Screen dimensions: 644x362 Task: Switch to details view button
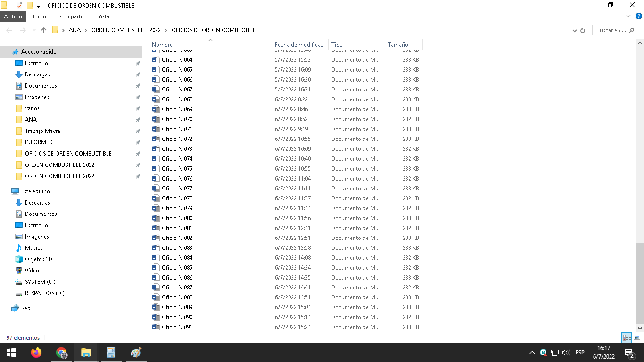[x=627, y=337]
